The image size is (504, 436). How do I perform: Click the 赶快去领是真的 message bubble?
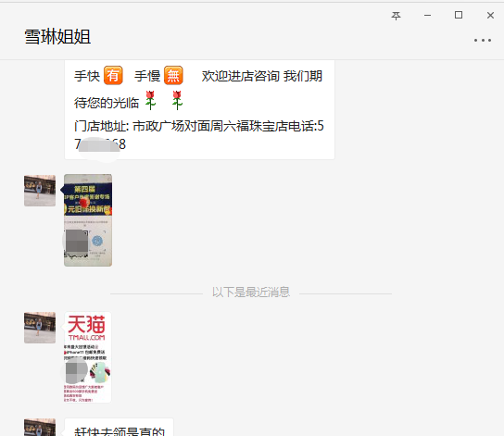click(x=119, y=428)
